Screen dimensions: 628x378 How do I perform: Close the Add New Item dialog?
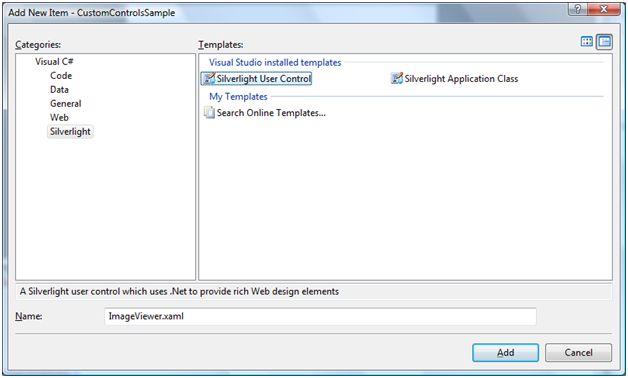pyautogui.click(x=604, y=9)
